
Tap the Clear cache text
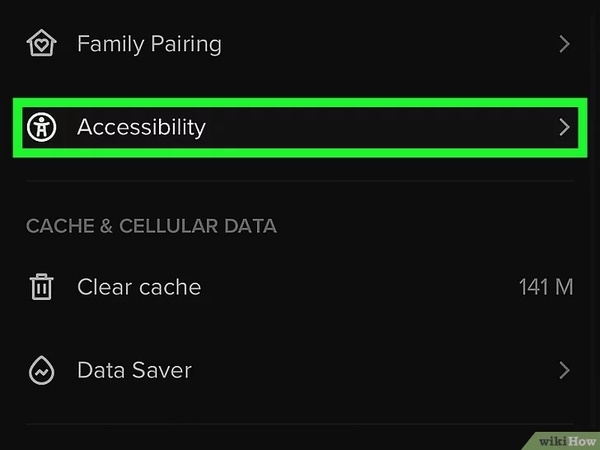[139, 287]
